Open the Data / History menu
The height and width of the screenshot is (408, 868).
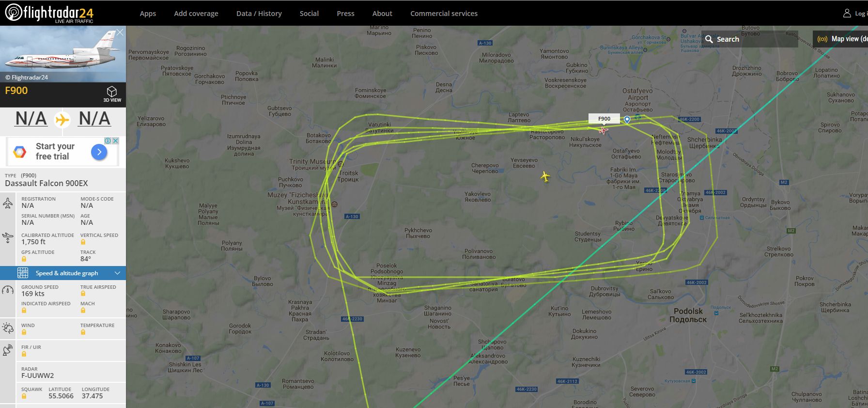(259, 14)
